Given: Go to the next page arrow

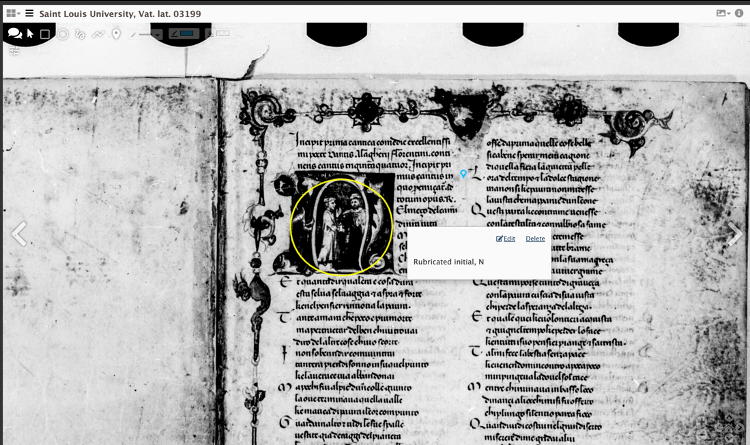Looking at the screenshot, I should point(735,234).
